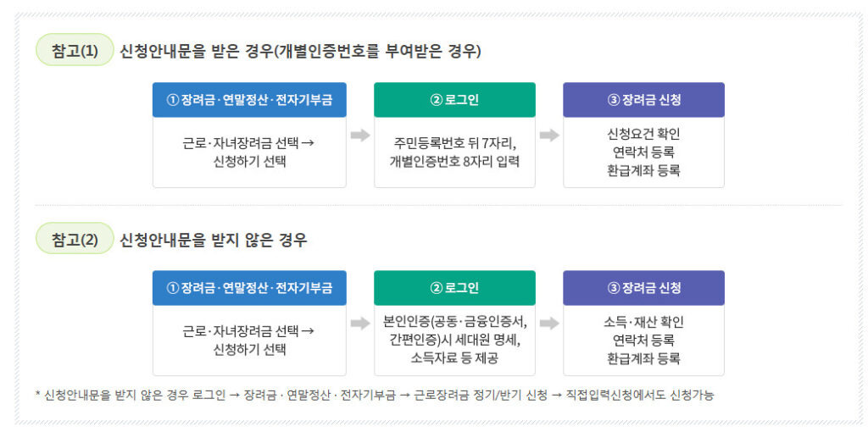Click gray arrow before step ③ in 참고(2)
The width and height of the screenshot is (868, 432).
[x=549, y=324]
